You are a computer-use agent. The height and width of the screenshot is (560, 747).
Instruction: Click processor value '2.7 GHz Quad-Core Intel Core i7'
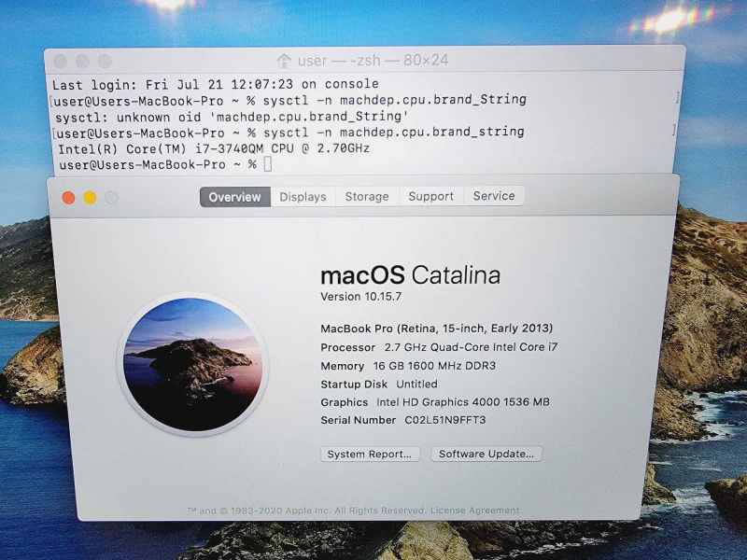pos(471,347)
